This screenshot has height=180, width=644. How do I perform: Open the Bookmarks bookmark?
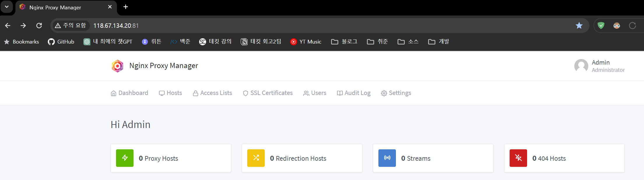click(22, 42)
